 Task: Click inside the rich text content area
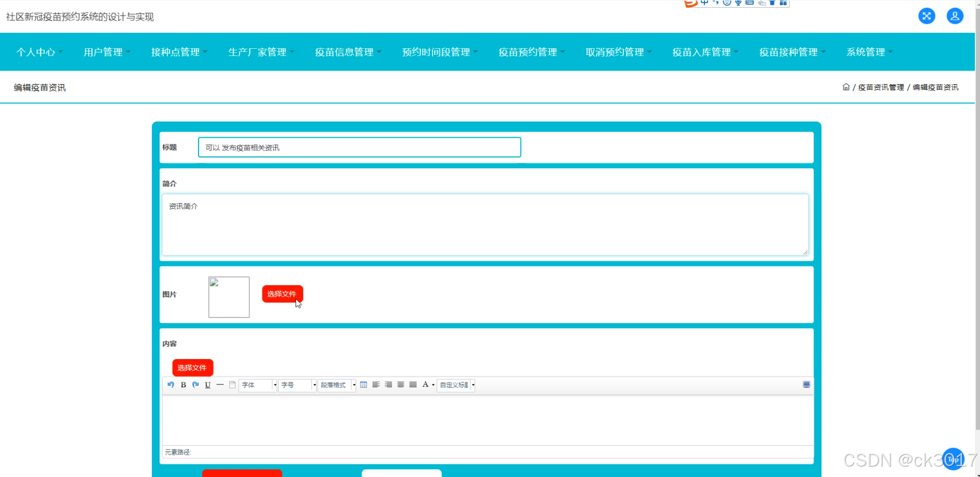[x=488, y=420]
